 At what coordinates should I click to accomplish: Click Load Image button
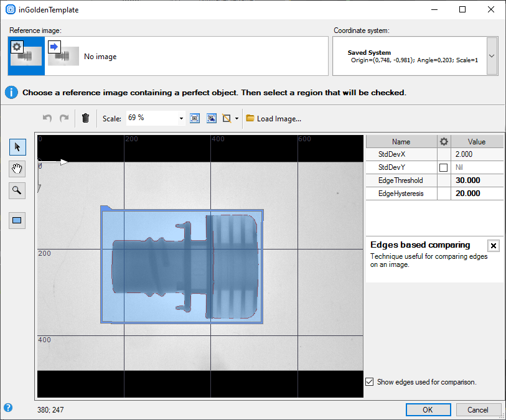[x=273, y=118]
